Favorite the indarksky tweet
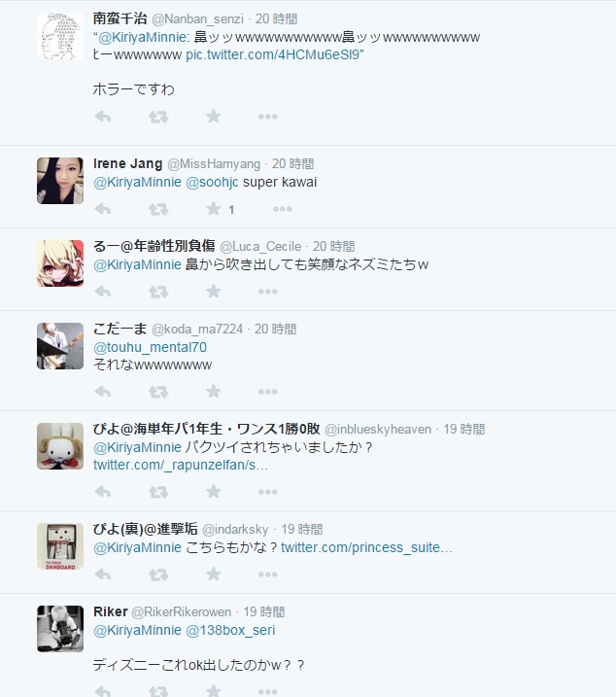Viewport: 616px width, 697px height. click(x=214, y=574)
